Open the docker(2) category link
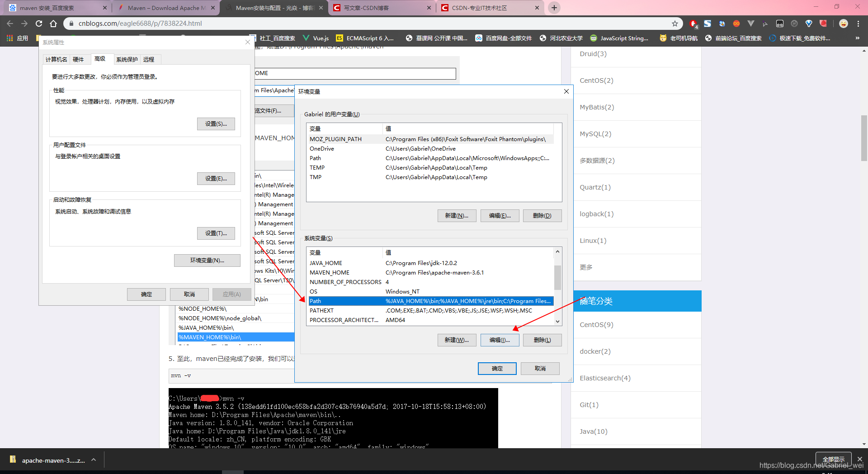This screenshot has width=868, height=474. tap(595, 351)
